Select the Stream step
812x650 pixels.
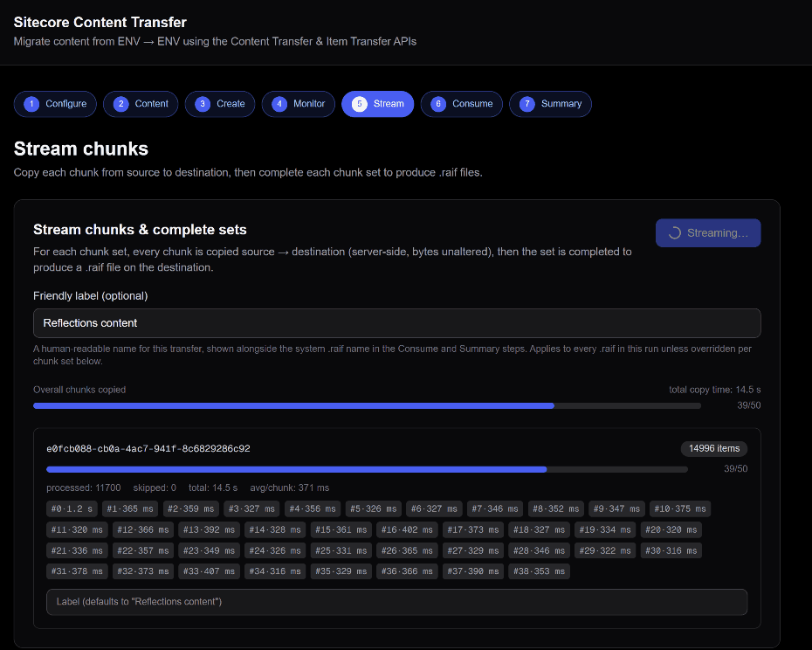[x=377, y=104]
